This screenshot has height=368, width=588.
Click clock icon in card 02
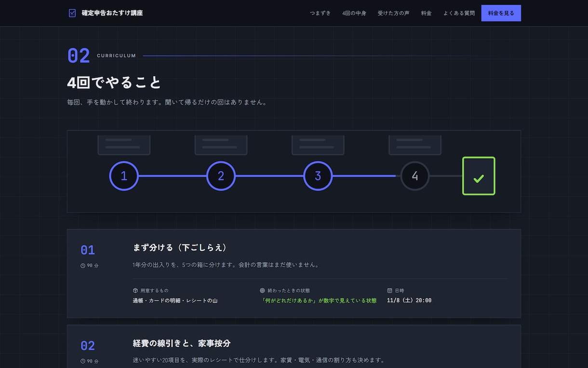(83, 361)
